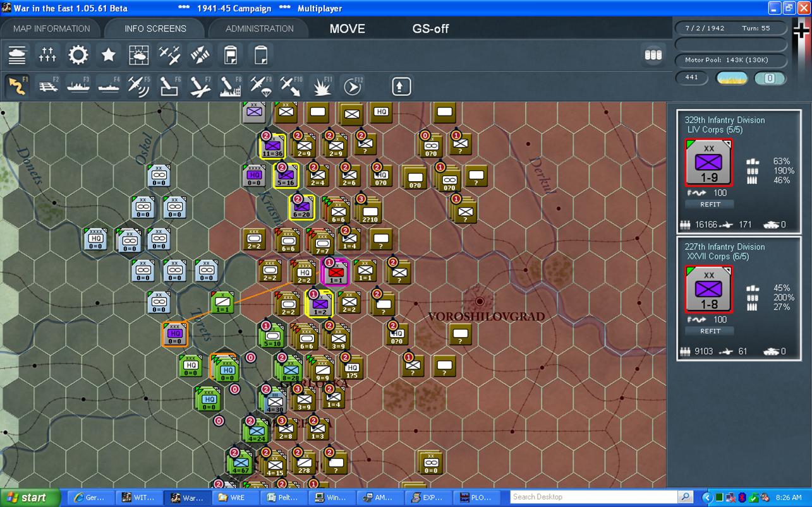Viewport: 812px width, 507px height.
Task: Click the pill showing 0
Action: coord(770,78)
